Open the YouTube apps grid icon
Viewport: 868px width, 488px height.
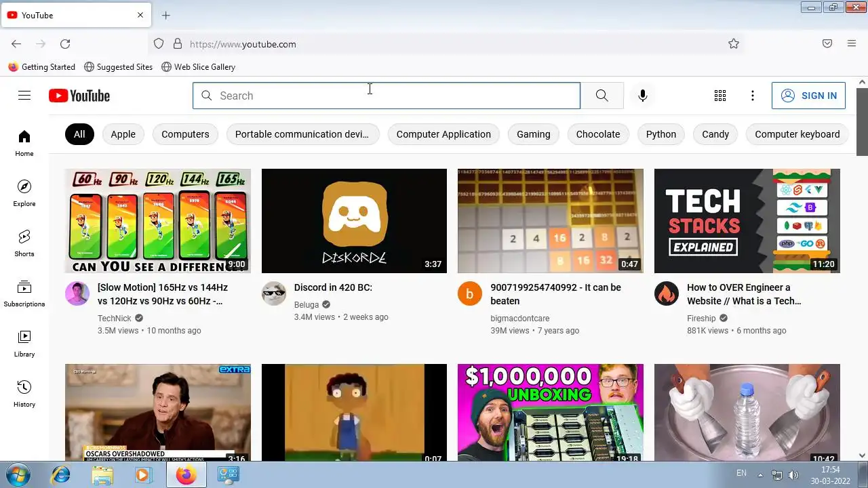[x=720, y=96]
